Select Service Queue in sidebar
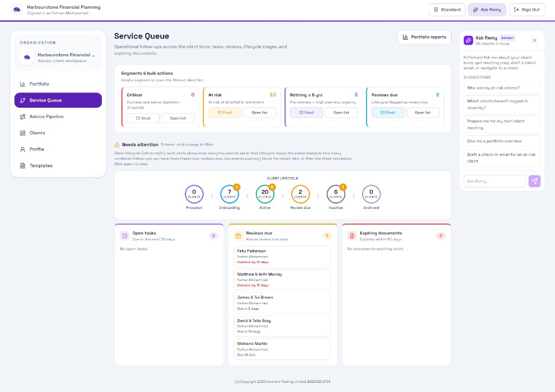Image resolution: width=555 pixels, height=392 pixels. click(58, 100)
